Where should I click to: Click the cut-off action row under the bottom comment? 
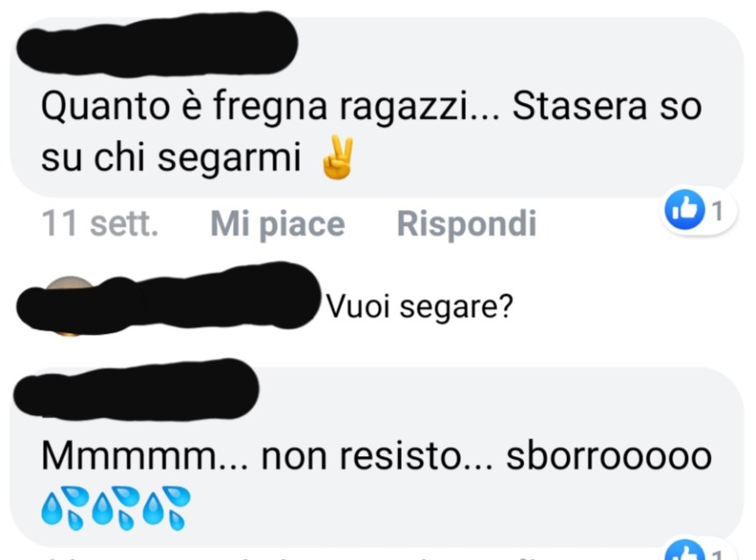338,557
